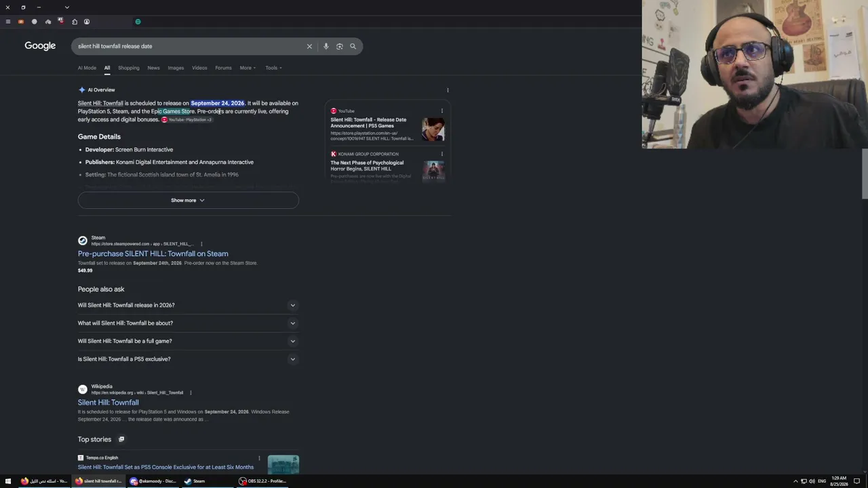Open the three-dot menu of the Tempo.co story

coord(259,458)
